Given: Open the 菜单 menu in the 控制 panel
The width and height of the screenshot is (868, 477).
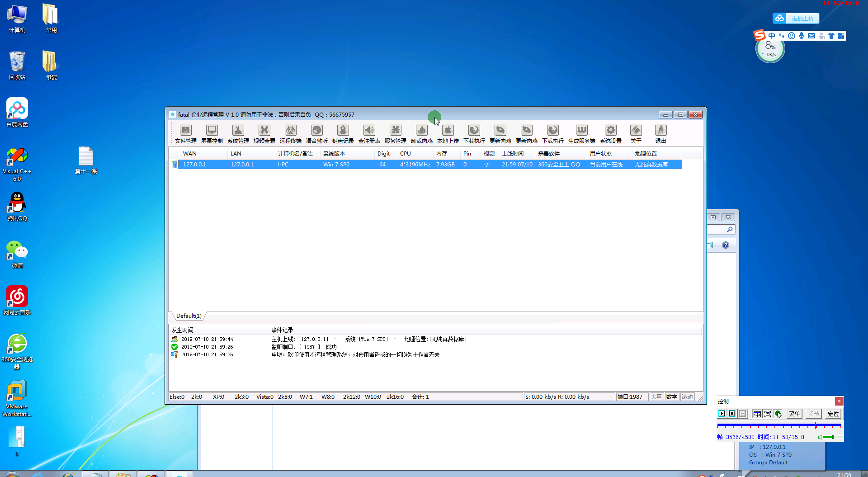Looking at the screenshot, I should [x=794, y=414].
